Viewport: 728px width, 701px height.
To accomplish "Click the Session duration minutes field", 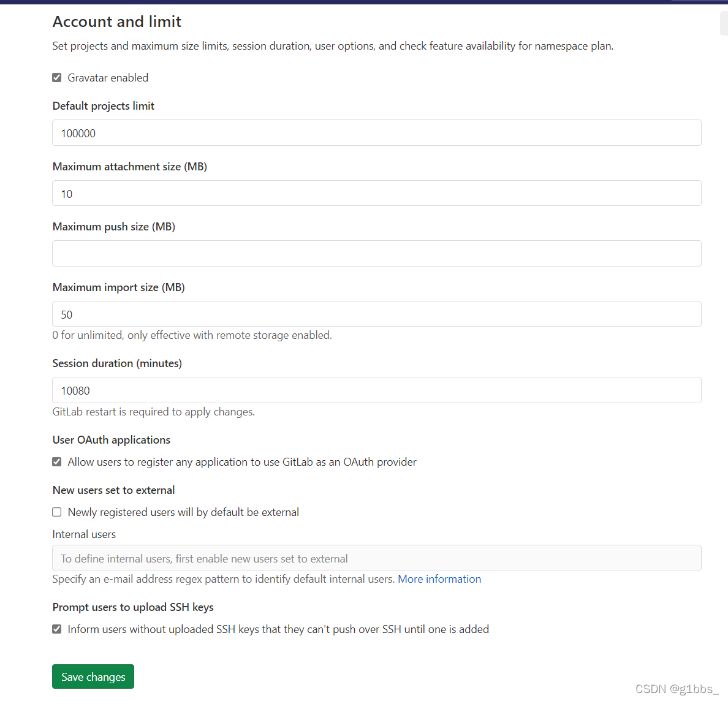I will [x=376, y=390].
